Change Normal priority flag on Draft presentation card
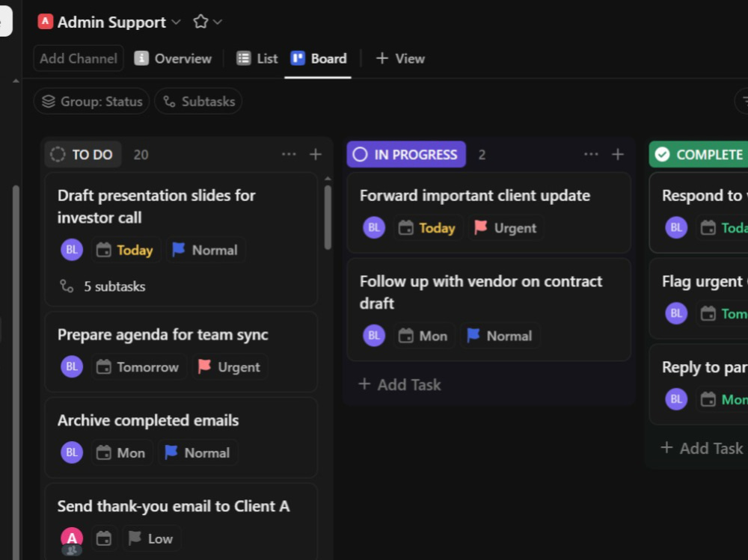748x560 pixels. [205, 250]
